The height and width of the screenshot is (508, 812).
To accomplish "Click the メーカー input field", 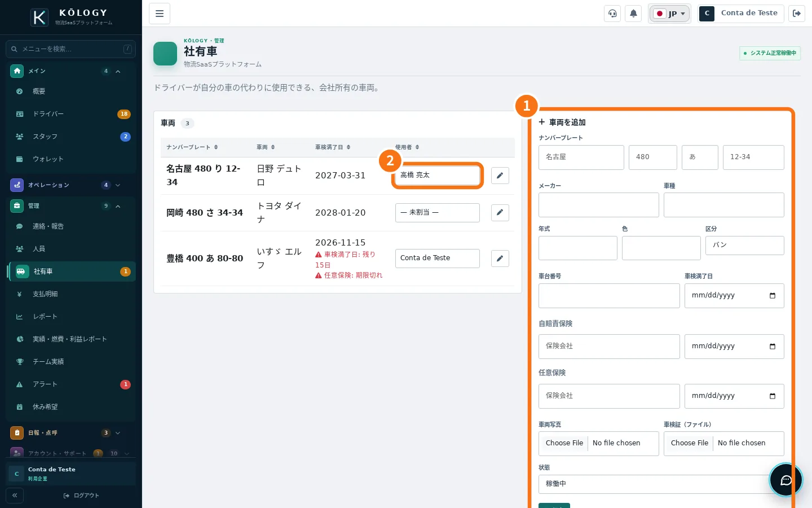I will 598,205.
